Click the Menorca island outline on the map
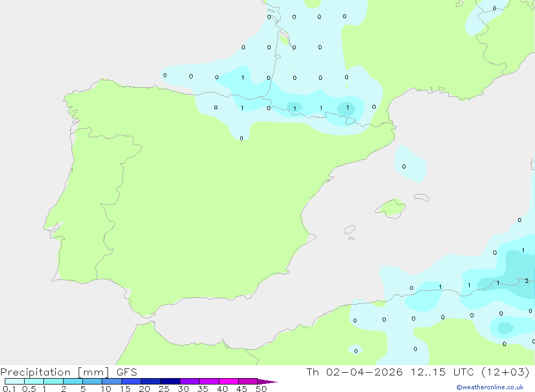The height and width of the screenshot is (392, 535). click(x=422, y=197)
